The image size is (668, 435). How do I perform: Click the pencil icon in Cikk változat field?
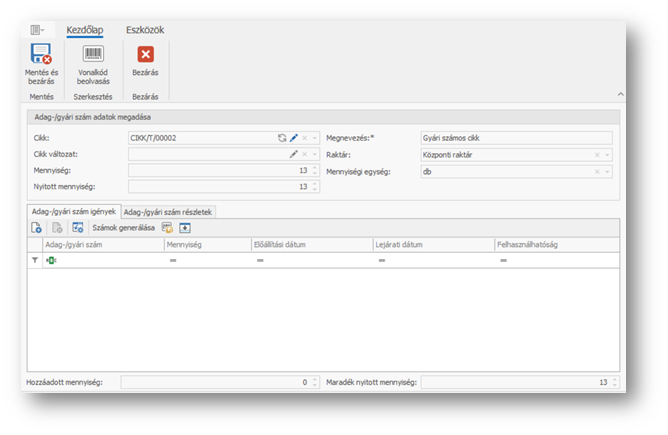(x=294, y=155)
